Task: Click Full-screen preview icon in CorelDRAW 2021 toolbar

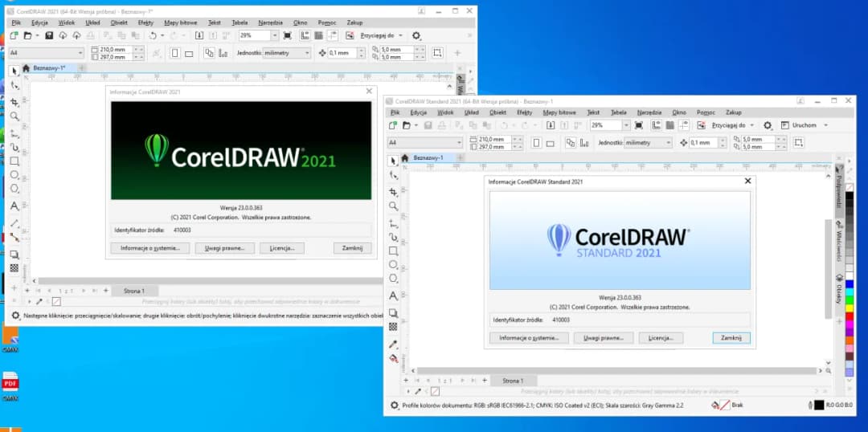Action: (287, 35)
